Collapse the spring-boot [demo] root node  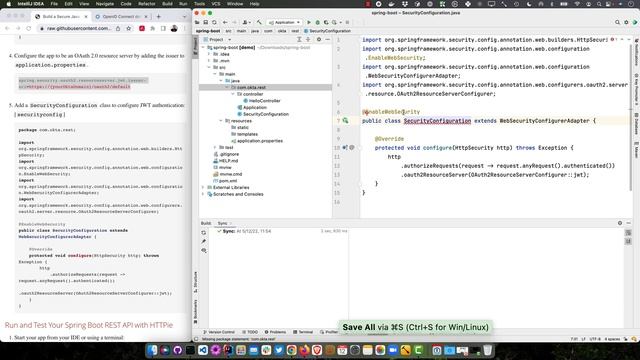click(203, 47)
